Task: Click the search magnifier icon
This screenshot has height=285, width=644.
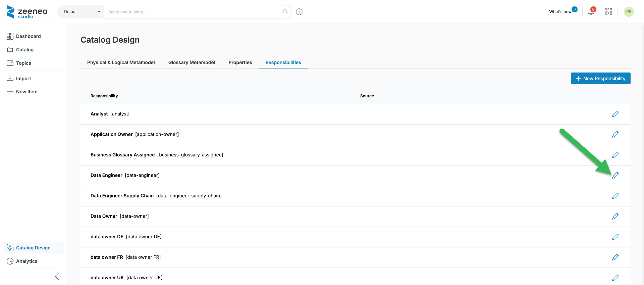Action: tap(285, 12)
